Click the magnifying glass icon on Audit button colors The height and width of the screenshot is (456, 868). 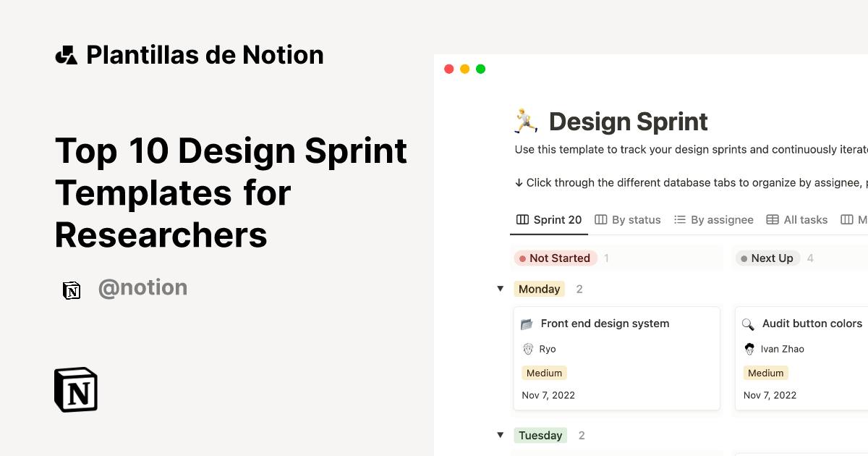tap(749, 324)
